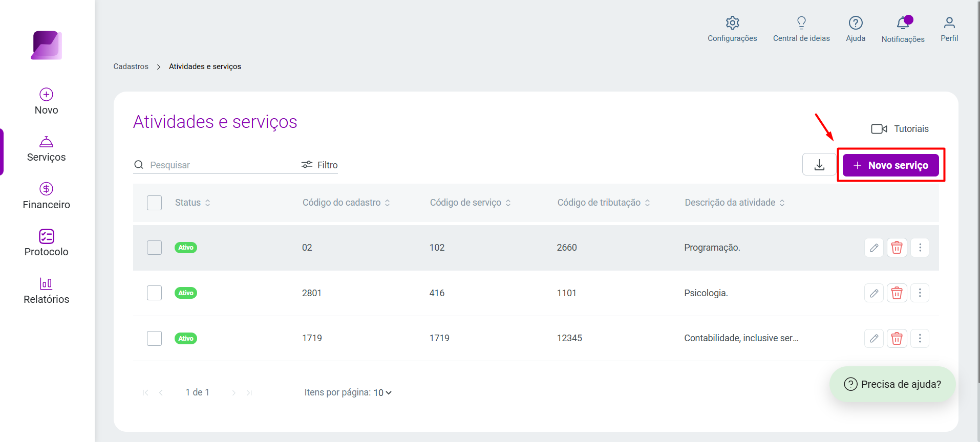Open the Perfil user icon
Image resolution: width=980 pixels, height=442 pixels.
(x=949, y=23)
